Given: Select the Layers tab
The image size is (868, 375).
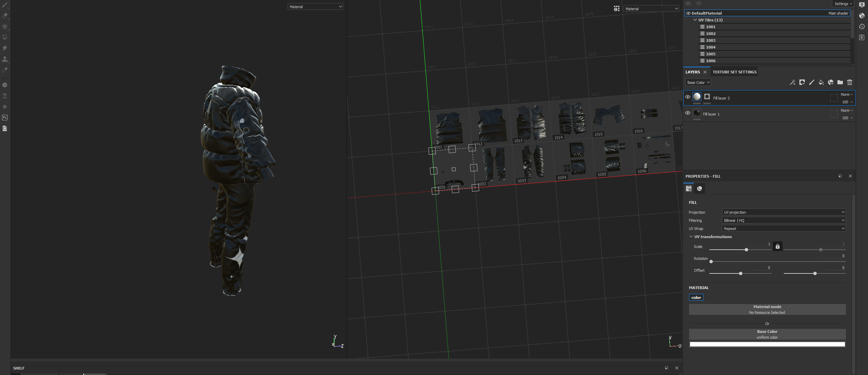Looking at the screenshot, I should click(x=692, y=72).
